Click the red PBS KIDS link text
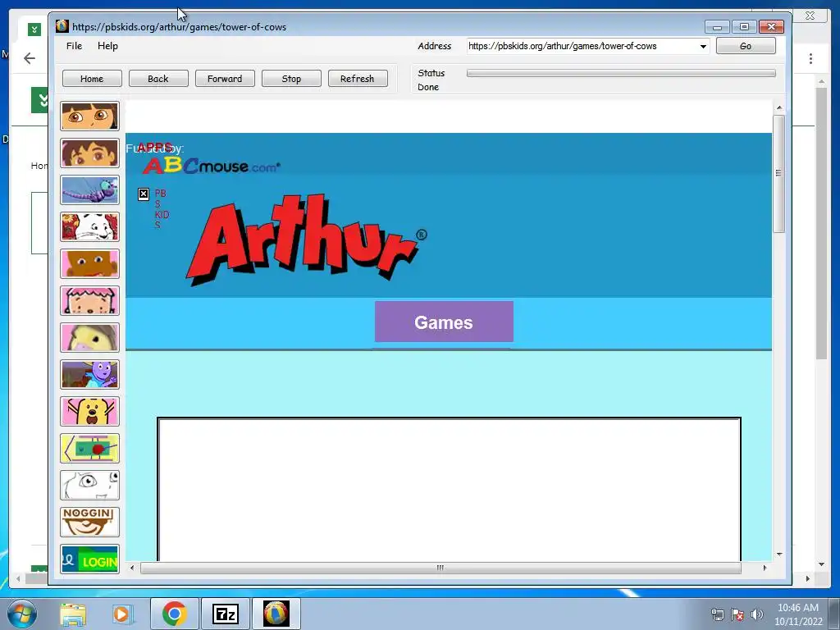The image size is (840, 630). (x=162, y=209)
